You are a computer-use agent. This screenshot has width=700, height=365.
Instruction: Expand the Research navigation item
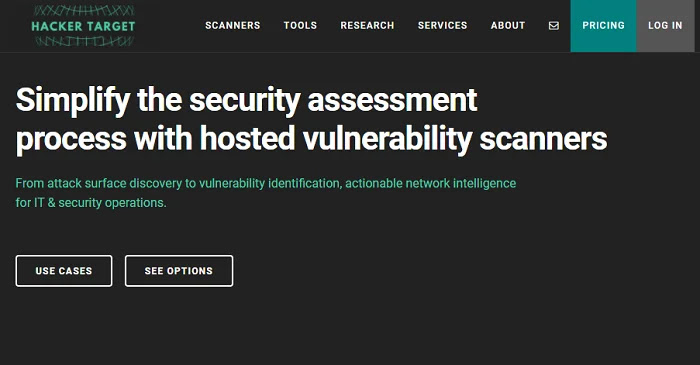coord(367,25)
